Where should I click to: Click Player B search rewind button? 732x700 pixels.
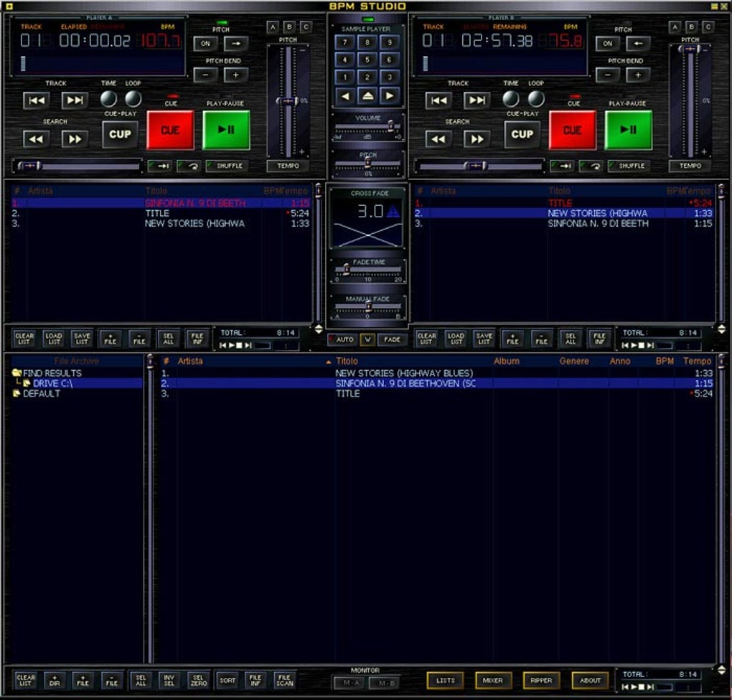[x=438, y=138]
